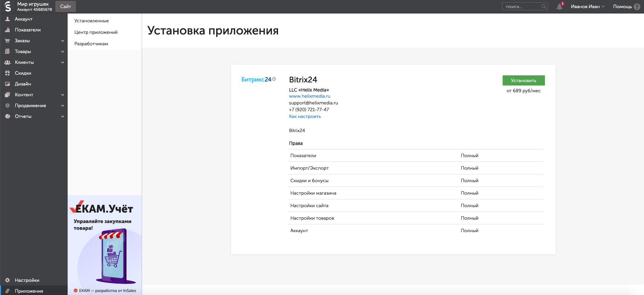Viewport: 644px width, 295px height.
Task: Click the Битрикс24 app logo
Action: tap(258, 79)
